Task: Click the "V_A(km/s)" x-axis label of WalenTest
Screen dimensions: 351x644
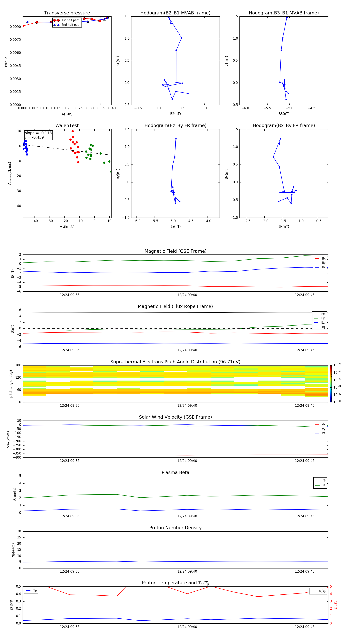Action: [x=67, y=227]
